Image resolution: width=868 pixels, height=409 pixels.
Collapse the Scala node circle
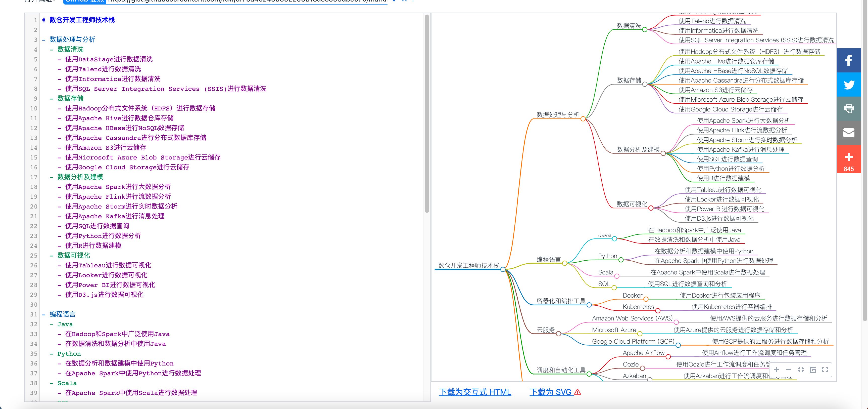click(617, 276)
